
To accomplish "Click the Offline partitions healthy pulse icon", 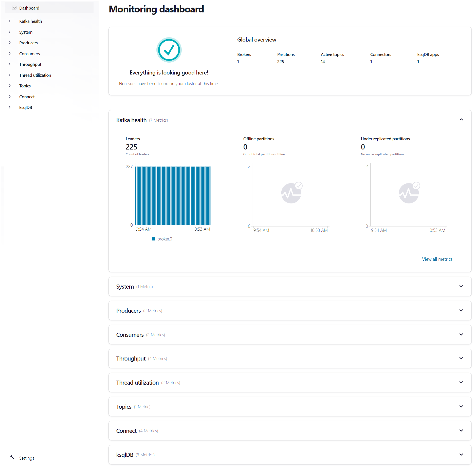I will pyautogui.click(x=291, y=193).
